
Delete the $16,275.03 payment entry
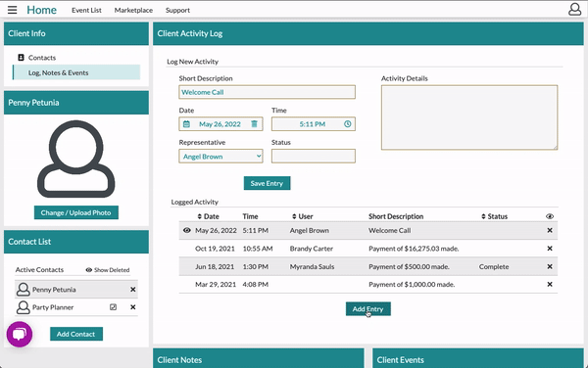[x=550, y=249]
